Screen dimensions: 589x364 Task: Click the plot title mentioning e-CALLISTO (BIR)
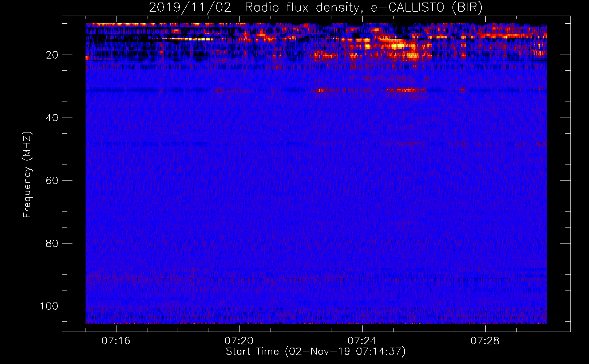pos(316,8)
